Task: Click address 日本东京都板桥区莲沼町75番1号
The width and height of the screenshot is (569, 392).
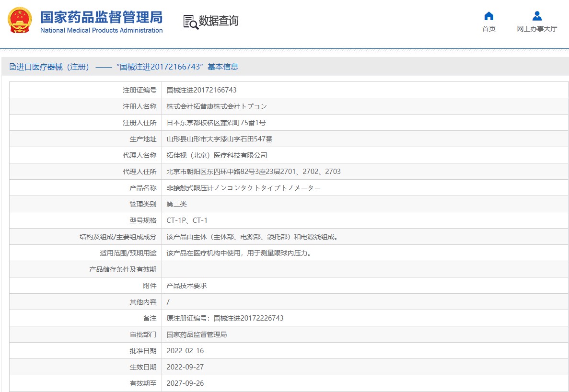Action: [216, 123]
